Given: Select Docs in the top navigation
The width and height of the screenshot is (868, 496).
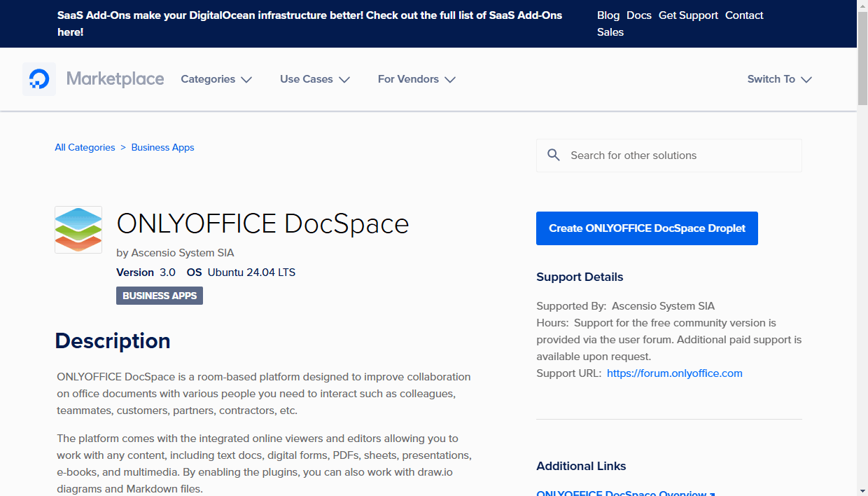Looking at the screenshot, I should 638,15.
